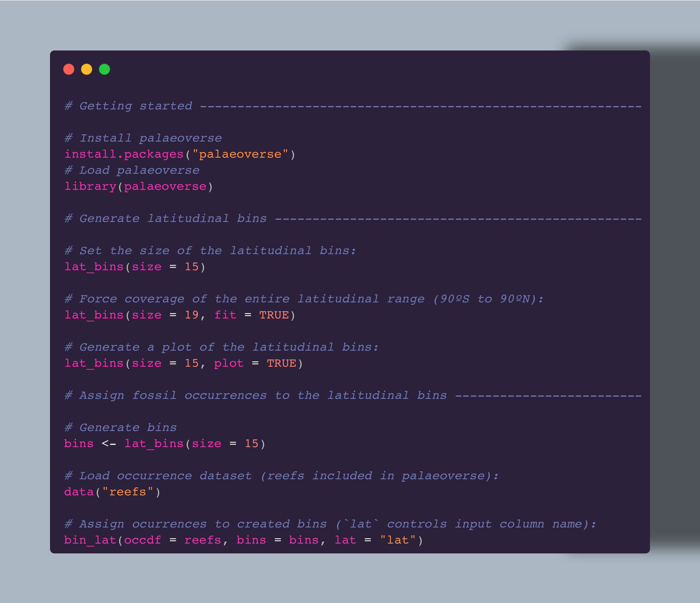Select the Getting started section comment
This screenshot has height=603, width=700.
[x=128, y=105]
